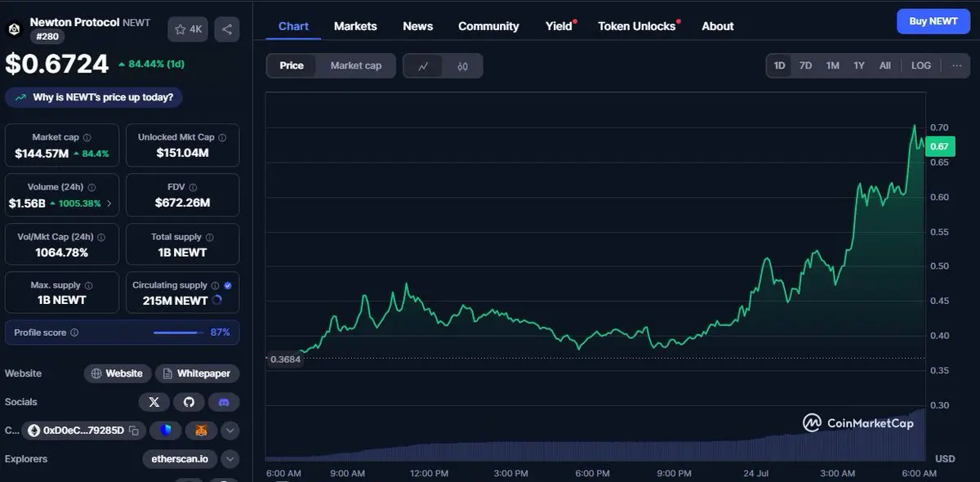Click the Buy NEWT button

tap(933, 21)
